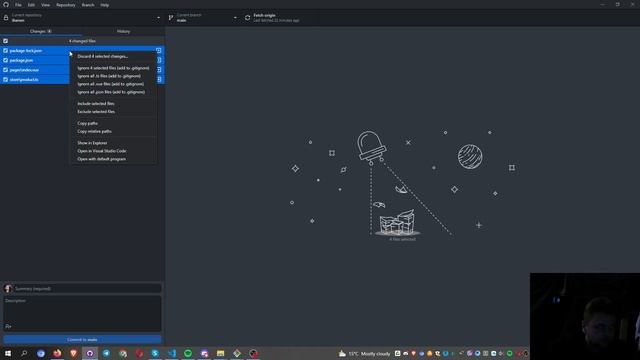Click the branch icon beside Current branch
640x360 pixels.
(x=171, y=18)
